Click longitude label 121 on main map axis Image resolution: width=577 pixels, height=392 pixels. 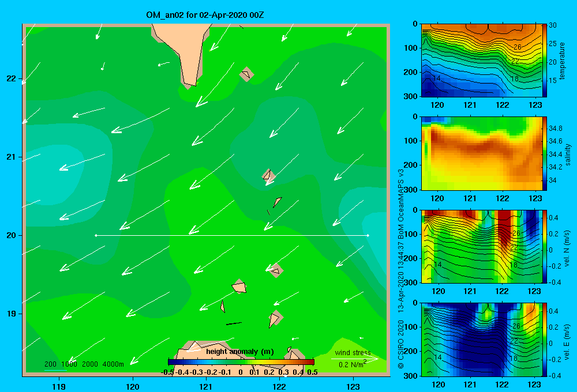point(206,386)
